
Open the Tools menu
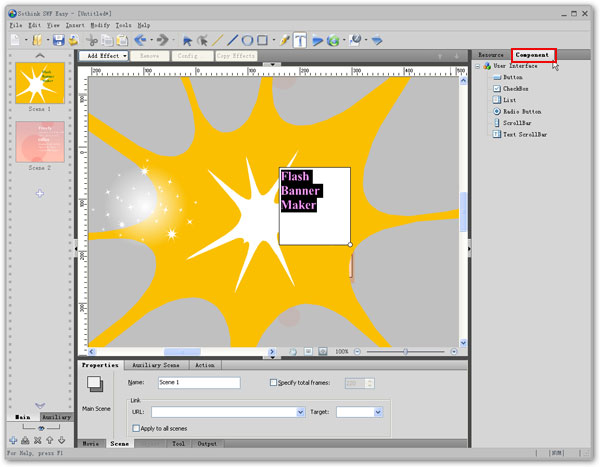124,25
